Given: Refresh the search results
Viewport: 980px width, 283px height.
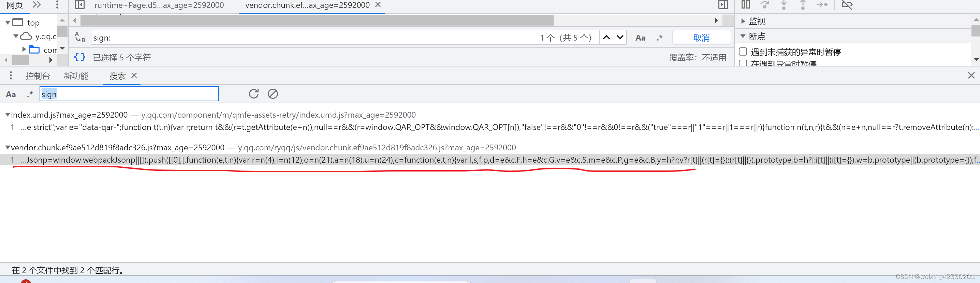Looking at the screenshot, I should point(254,93).
